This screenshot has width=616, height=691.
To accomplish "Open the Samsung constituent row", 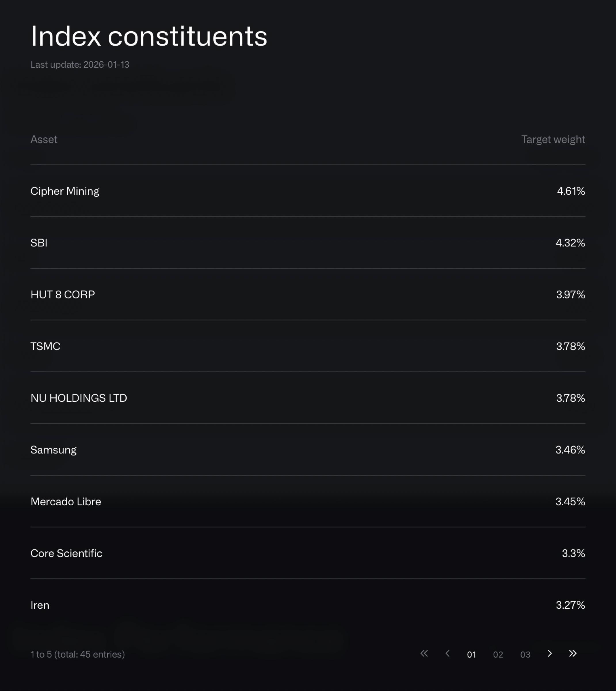I will pos(54,450).
